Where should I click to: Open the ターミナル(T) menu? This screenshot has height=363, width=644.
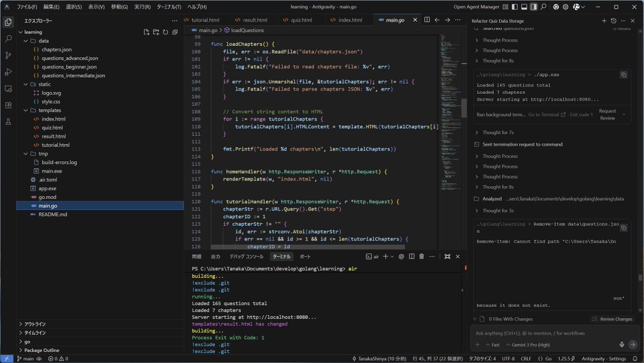point(169,7)
